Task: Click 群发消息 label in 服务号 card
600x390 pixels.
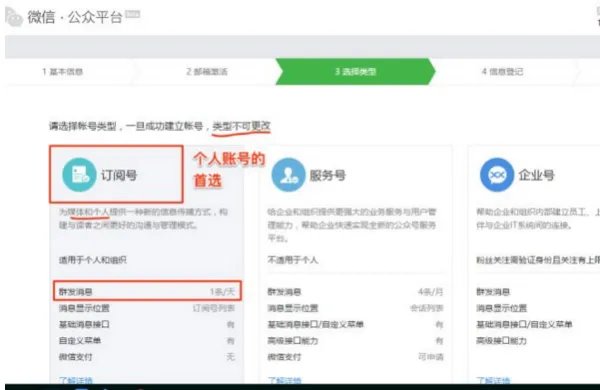Action: pyautogui.click(x=284, y=292)
